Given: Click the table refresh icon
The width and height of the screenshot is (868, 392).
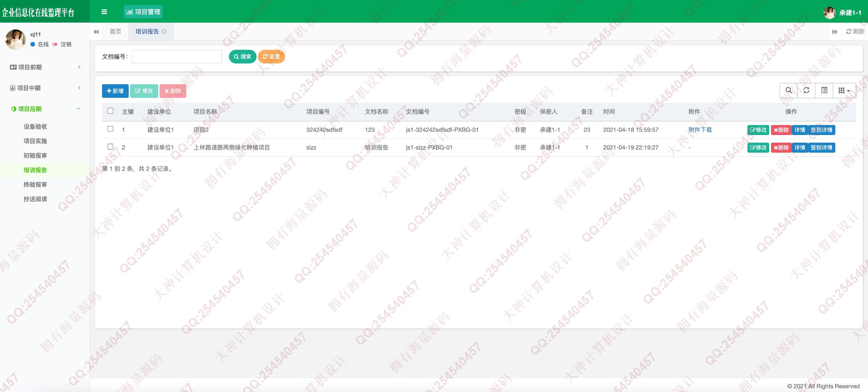Looking at the screenshot, I should (806, 90).
